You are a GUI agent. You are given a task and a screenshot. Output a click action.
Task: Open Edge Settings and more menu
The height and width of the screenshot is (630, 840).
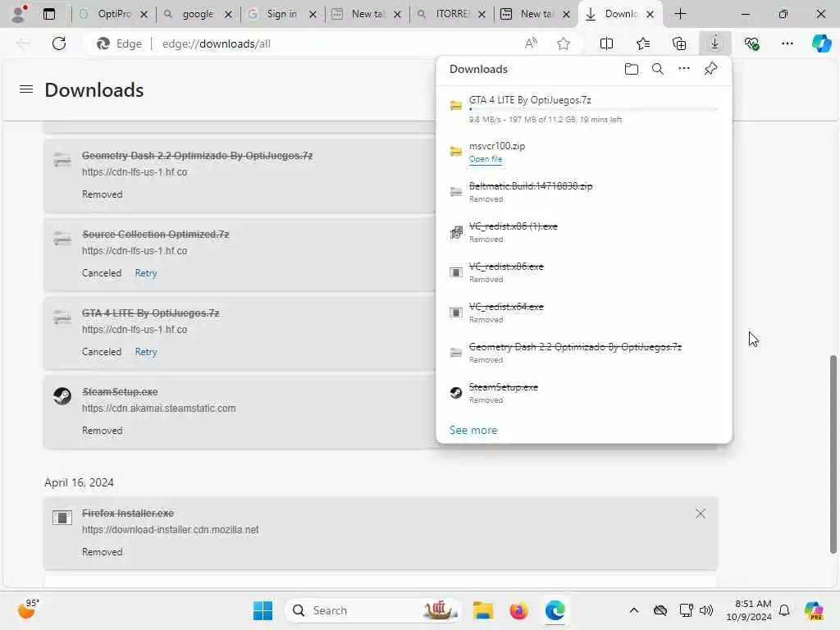pos(787,43)
